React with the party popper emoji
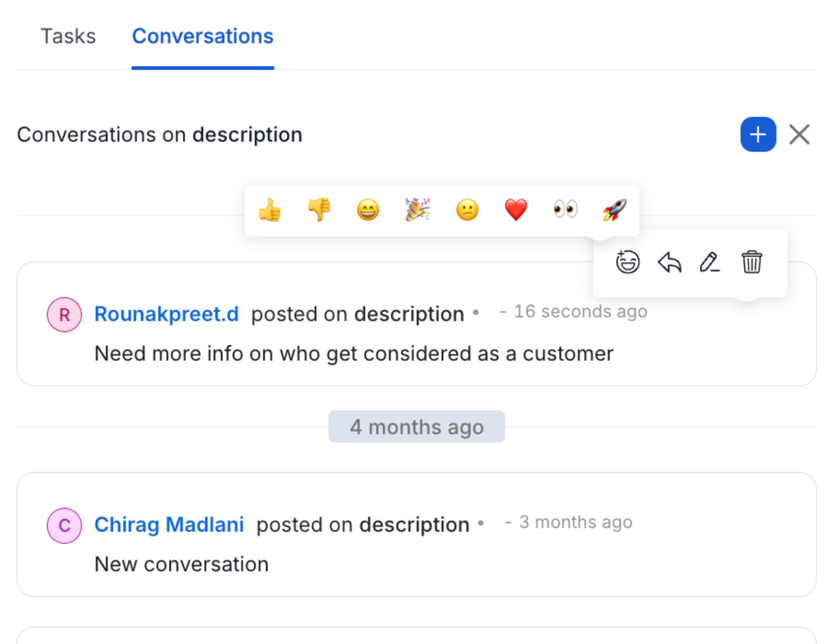Viewport: 839px width, 644px height. (x=417, y=209)
